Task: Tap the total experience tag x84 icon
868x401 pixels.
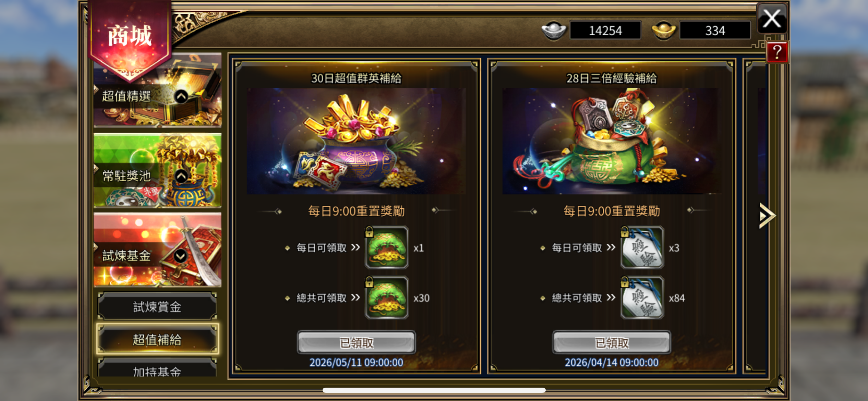Action: pos(642,297)
